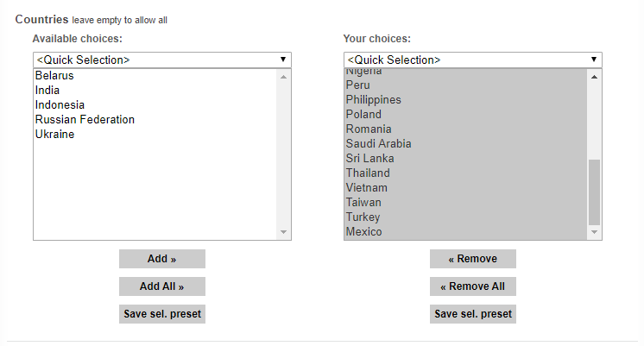Save preset under Your choices
The width and height of the screenshot is (644, 346).
472,314
